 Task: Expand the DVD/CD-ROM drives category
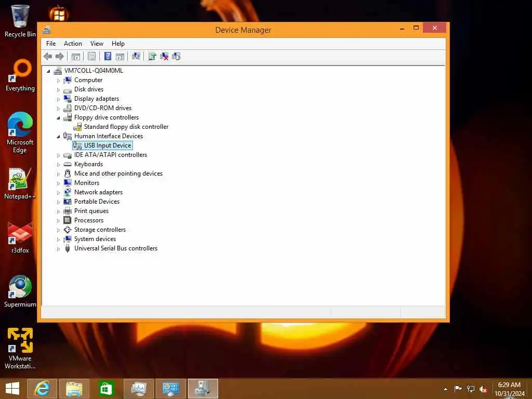tap(58, 109)
